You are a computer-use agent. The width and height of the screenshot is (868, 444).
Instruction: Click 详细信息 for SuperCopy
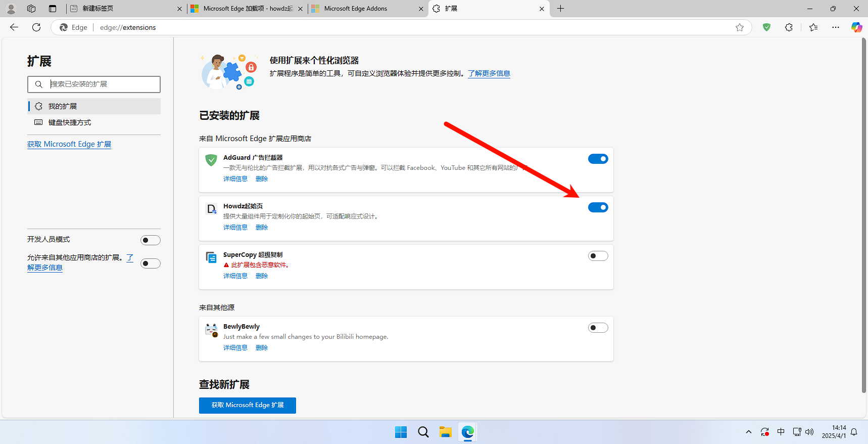235,276
